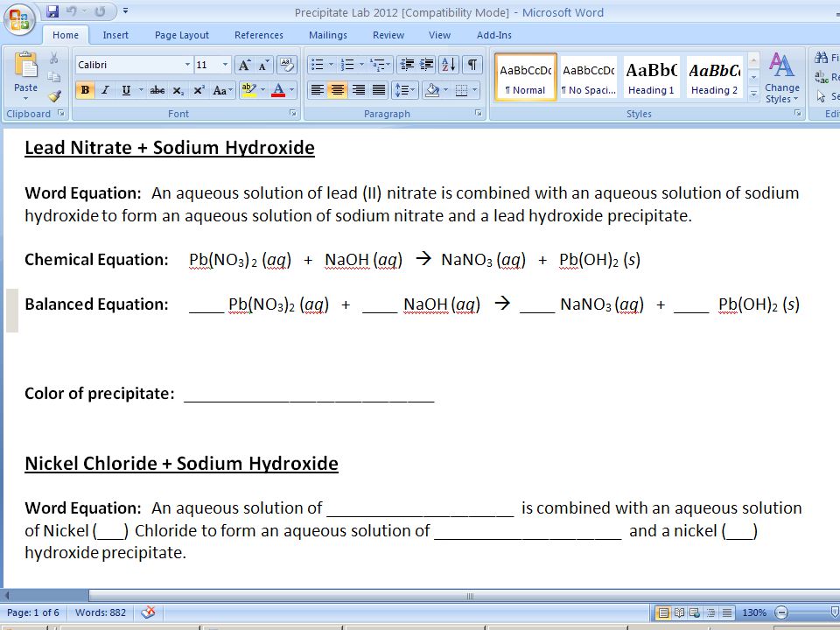The width and height of the screenshot is (840, 630).
Task: Open the Office Button menu
Action: [19, 19]
